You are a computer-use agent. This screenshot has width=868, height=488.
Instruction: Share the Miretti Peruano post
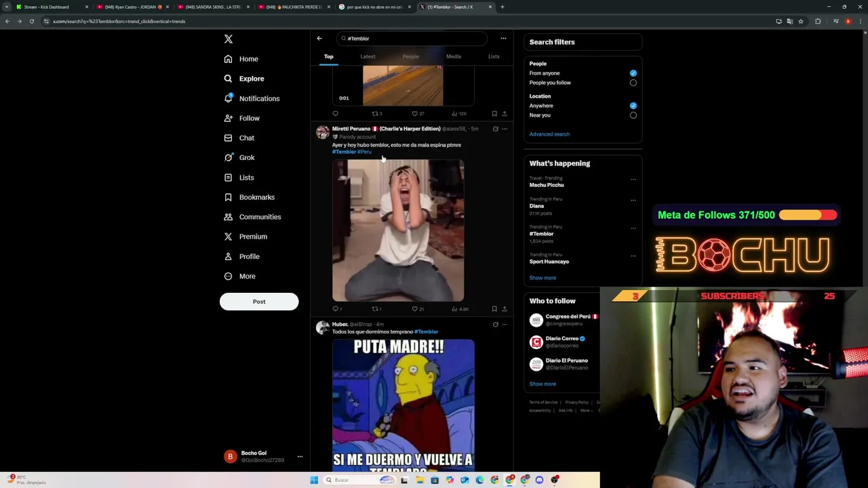pos(505,309)
